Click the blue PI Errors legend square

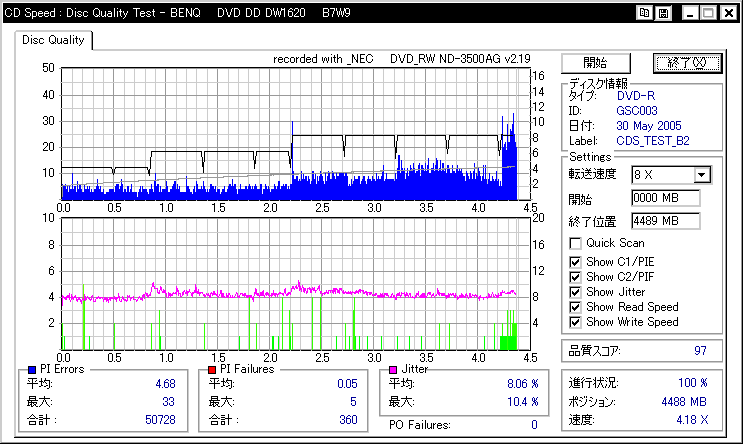click(x=32, y=370)
